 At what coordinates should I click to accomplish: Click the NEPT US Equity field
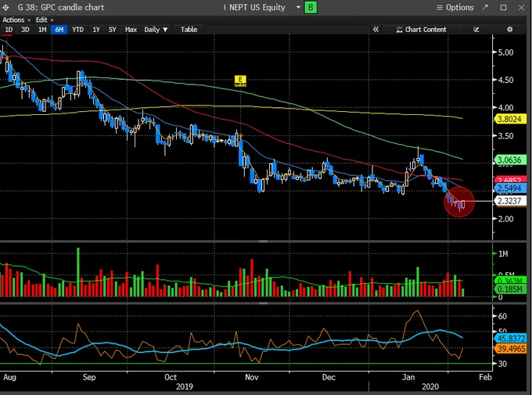click(257, 7)
